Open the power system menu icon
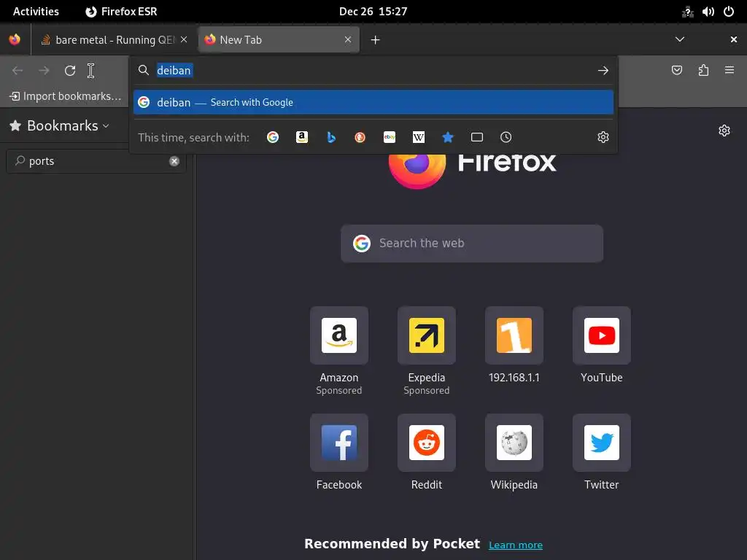This screenshot has width=747, height=560. tap(729, 12)
